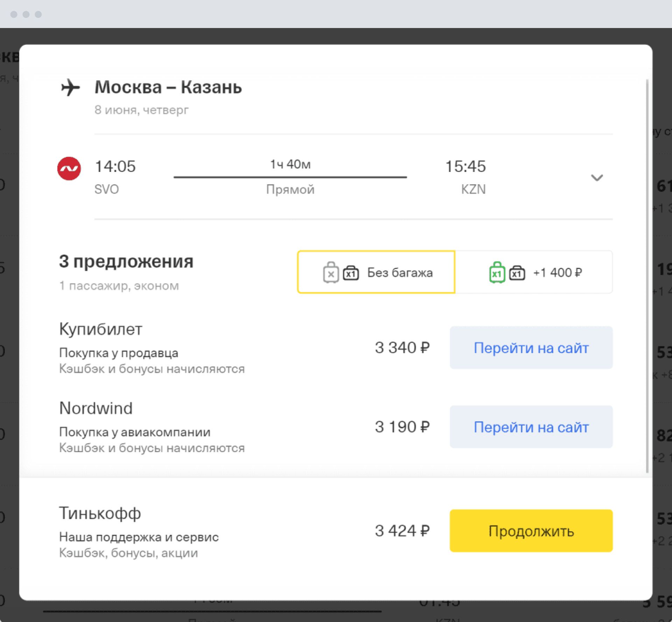Click the 3 предложения heading
672x622 pixels.
pyautogui.click(x=126, y=262)
